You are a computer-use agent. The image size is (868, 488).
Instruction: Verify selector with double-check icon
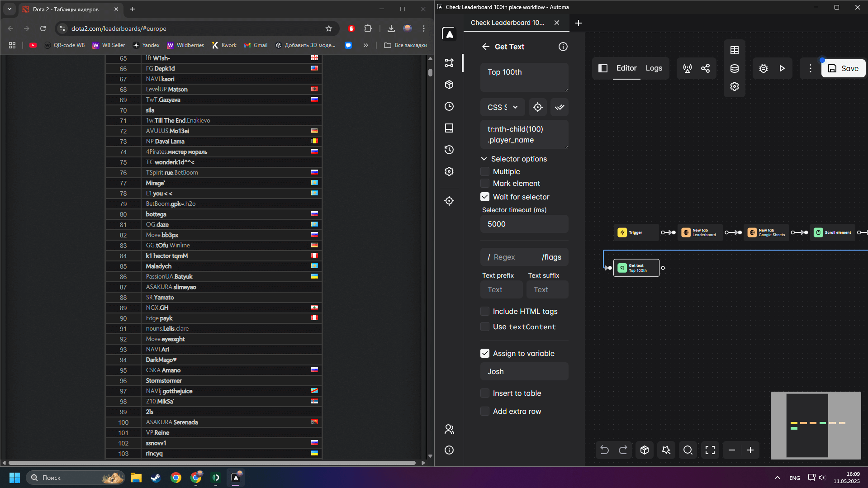pos(560,107)
